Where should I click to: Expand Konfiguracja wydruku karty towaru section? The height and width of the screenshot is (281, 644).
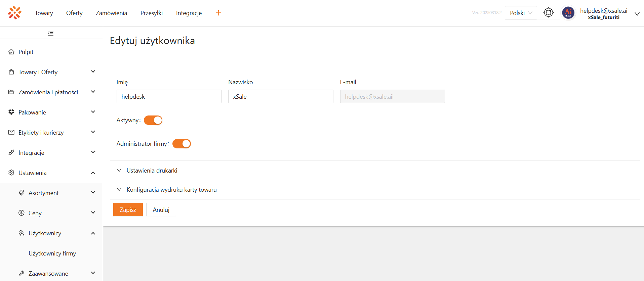click(x=171, y=190)
